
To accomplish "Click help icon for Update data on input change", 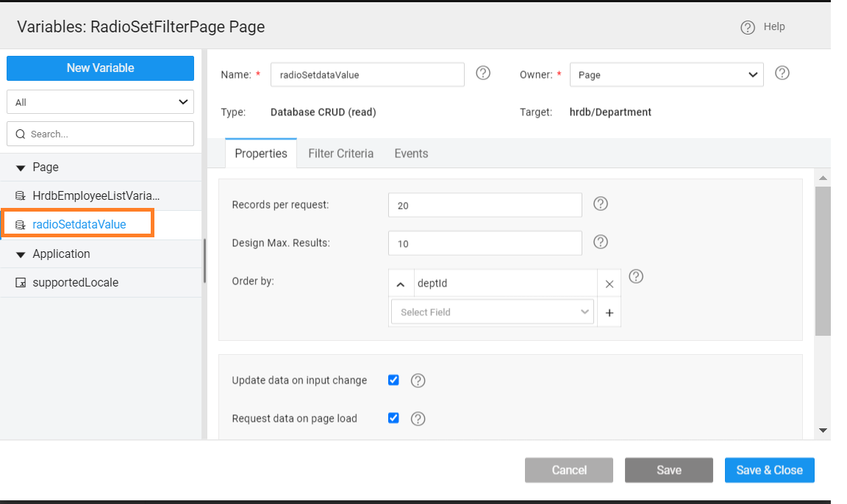I will [x=418, y=381].
